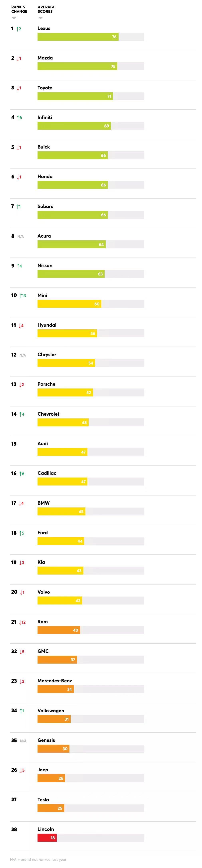Click Porsche's yellow score bar

pos(65,392)
